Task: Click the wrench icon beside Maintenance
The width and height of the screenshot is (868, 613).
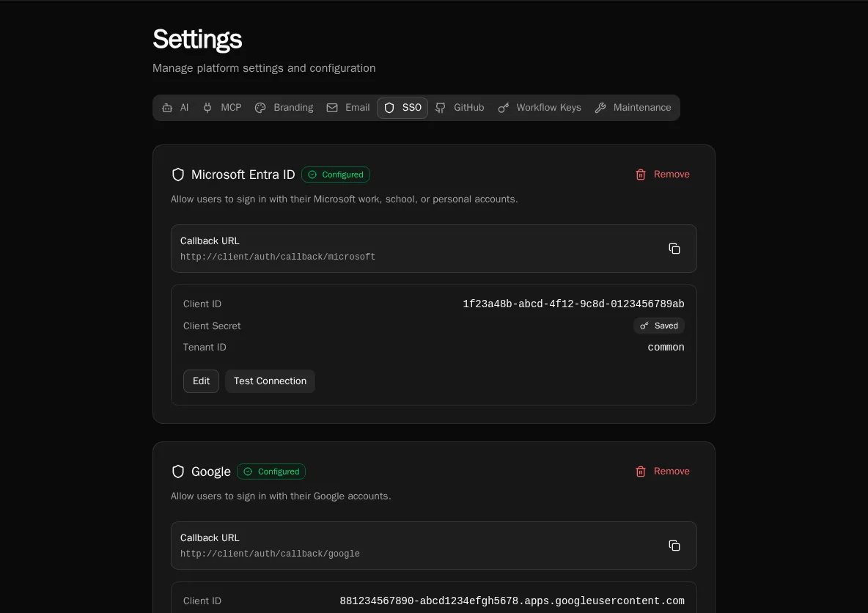Action: tap(600, 108)
